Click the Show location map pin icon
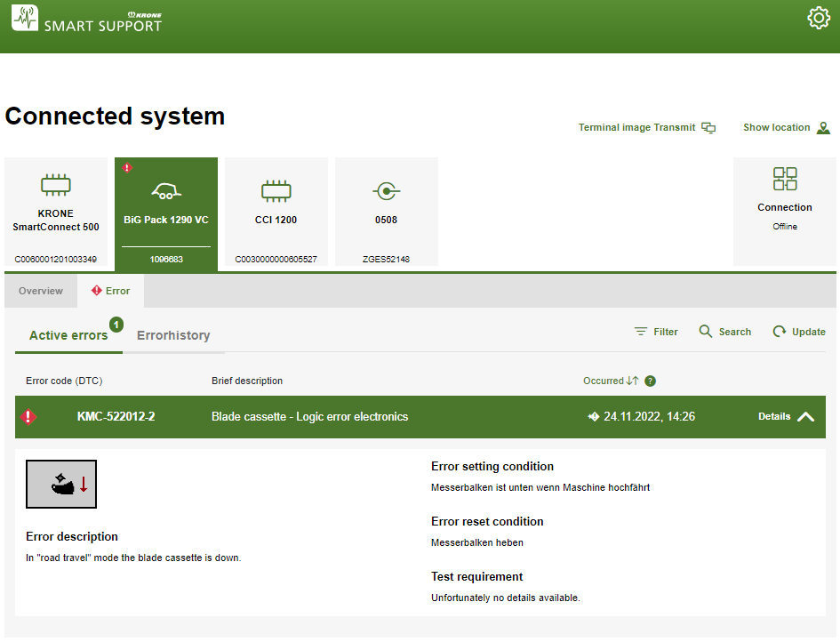The image size is (840, 642). click(x=823, y=128)
